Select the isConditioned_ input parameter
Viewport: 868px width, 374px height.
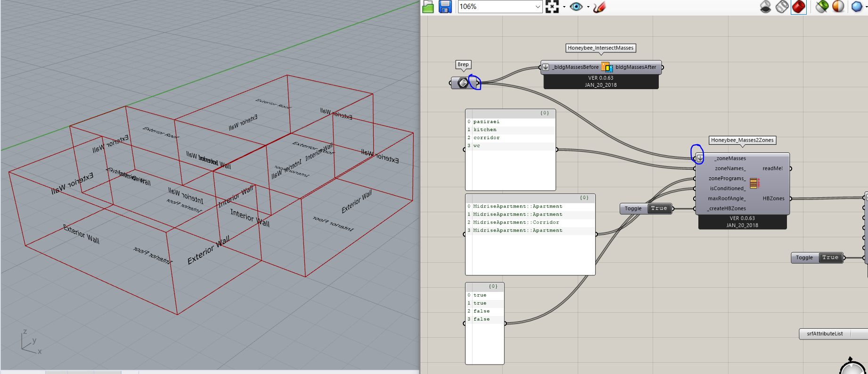click(x=728, y=188)
